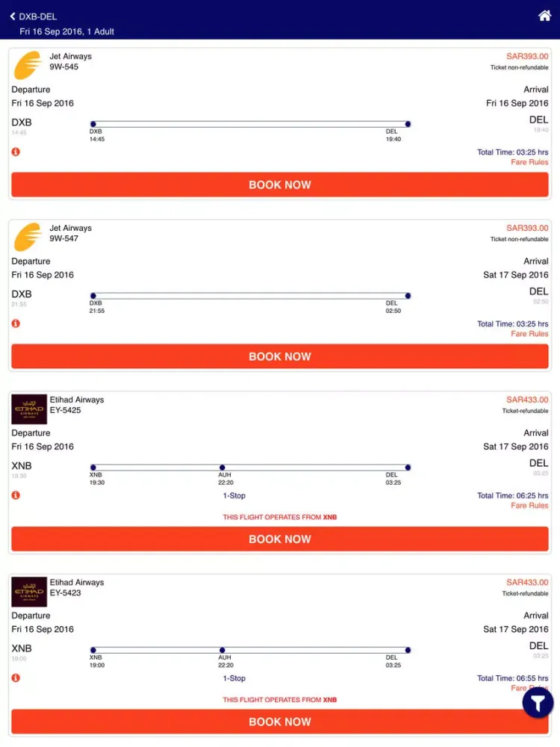
Task: Select the Etihad Airways logo on flight EY-5423
Action: pyautogui.click(x=28, y=592)
